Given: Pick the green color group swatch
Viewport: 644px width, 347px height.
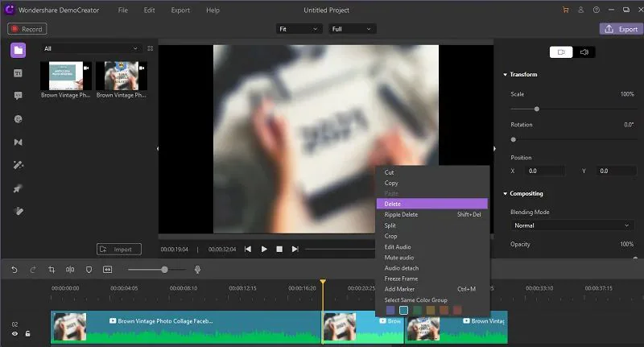Looking at the screenshot, I should coord(417,311).
